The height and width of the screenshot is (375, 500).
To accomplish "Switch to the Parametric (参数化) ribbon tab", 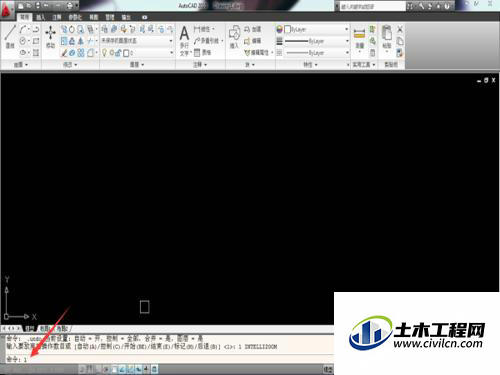I will tap(75, 17).
